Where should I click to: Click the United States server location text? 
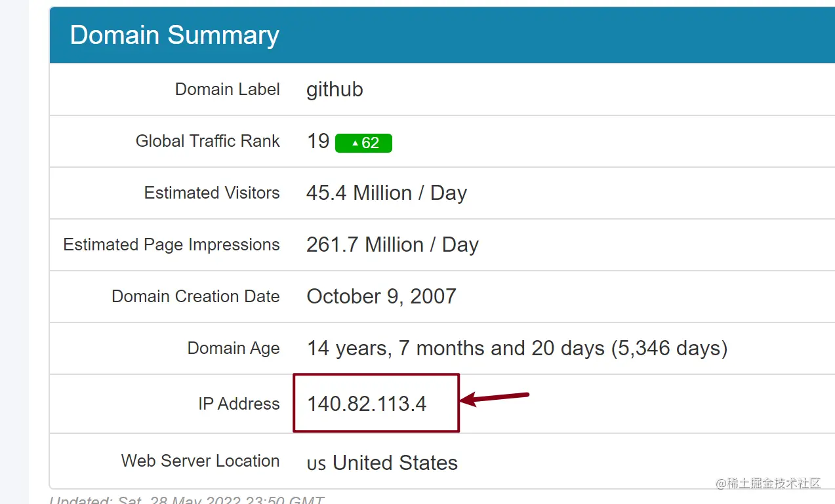click(395, 463)
